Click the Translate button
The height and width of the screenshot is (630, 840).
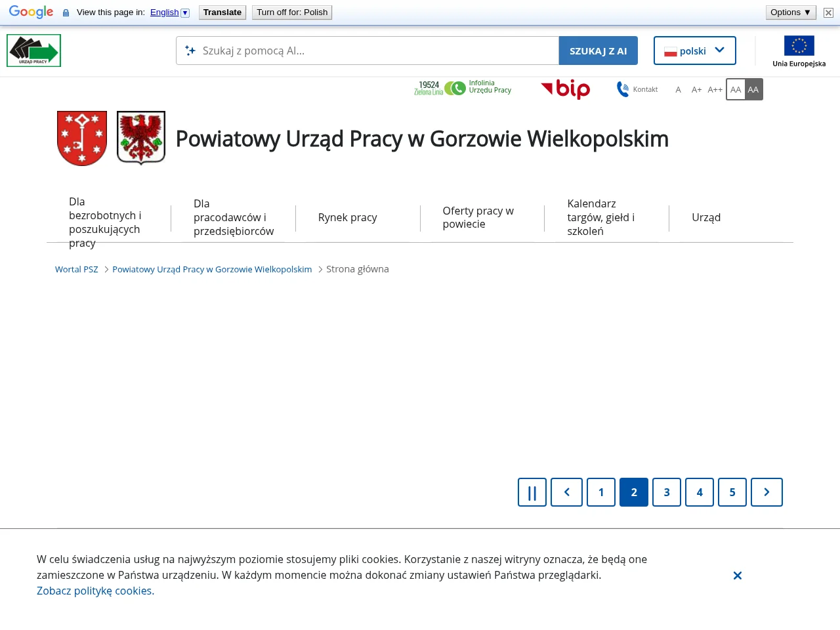coord(222,12)
